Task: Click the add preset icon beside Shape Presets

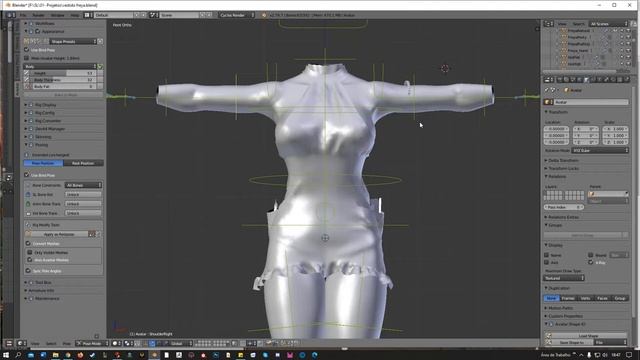Action: pos(100,42)
